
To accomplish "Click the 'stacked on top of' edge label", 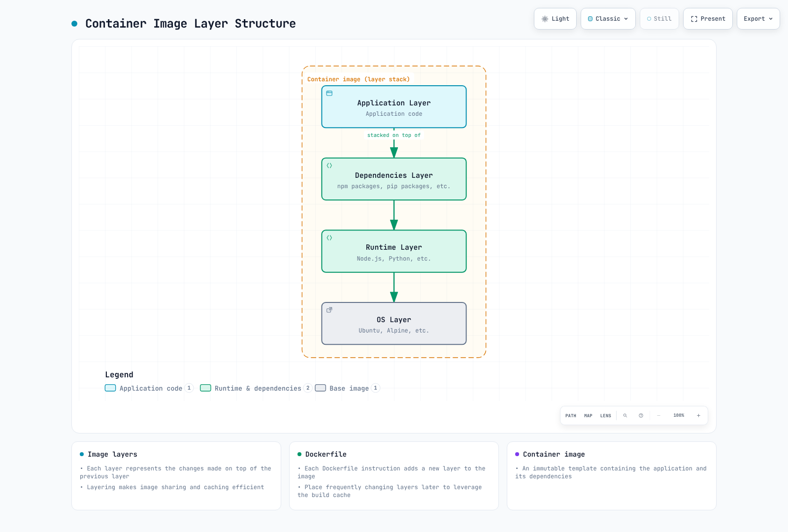I will coord(394,135).
